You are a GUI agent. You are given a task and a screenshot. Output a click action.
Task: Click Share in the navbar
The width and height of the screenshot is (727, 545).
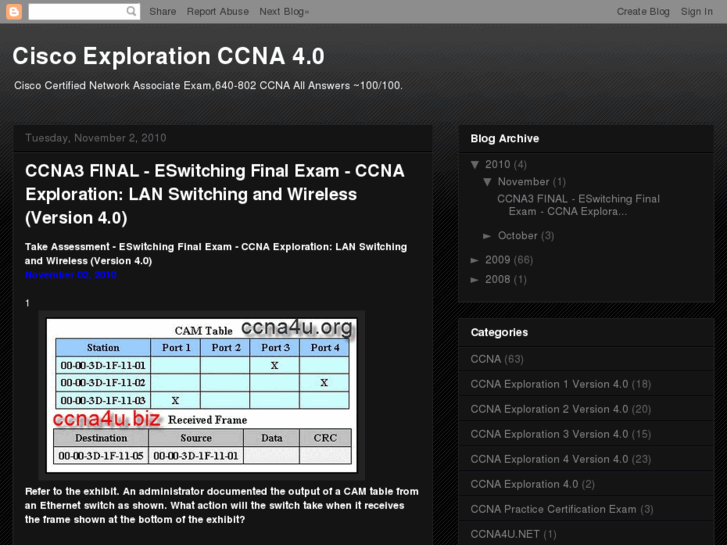pyautogui.click(x=162, y=12)
